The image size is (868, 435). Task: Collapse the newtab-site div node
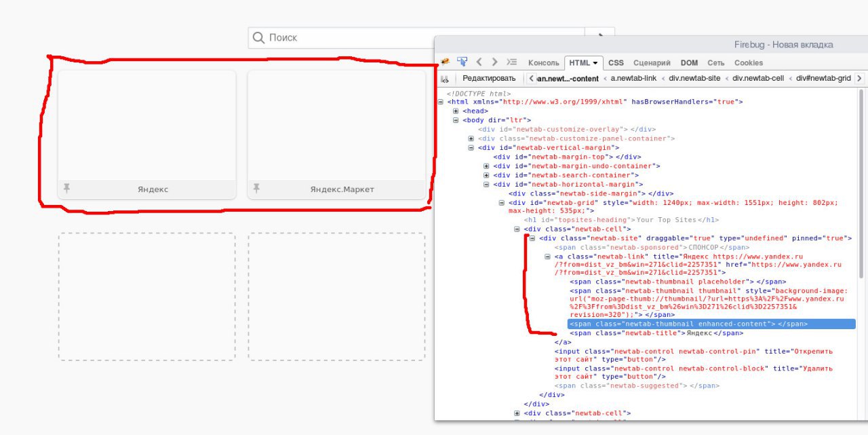point(532,238)
